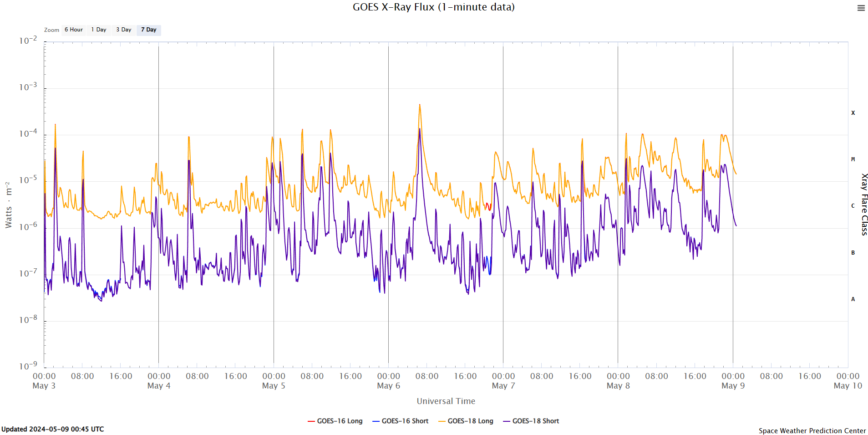The height and width of the screenshot is (435, 868).
Task: Toggle GOES-18 Long legend label
Action: (470, 421)
